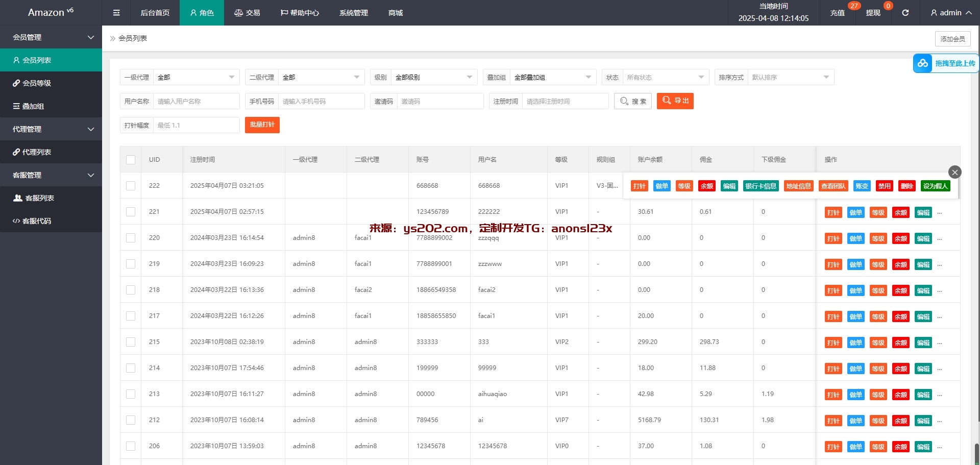
Task: Tick the checkbox for UID 222
Action: 131,186
